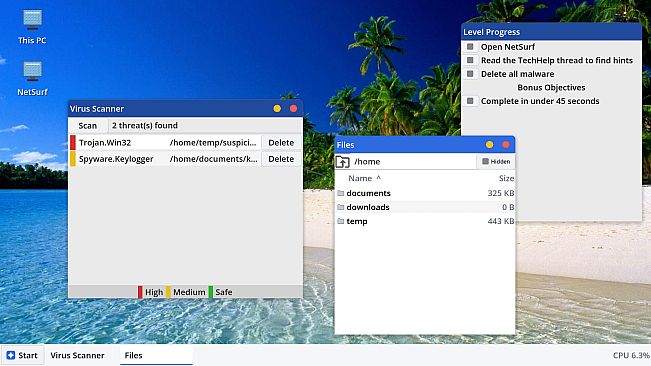Click the /home/documents/k... path
651x366 pixels.
point(213,159)
